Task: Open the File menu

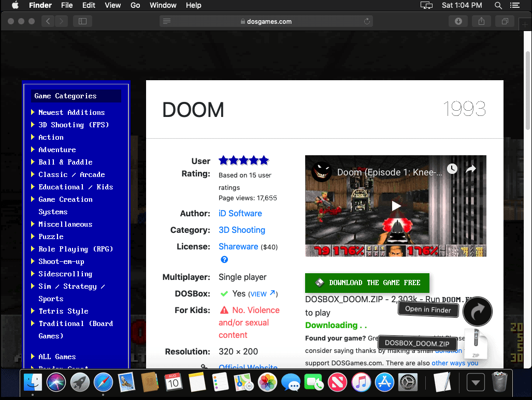Action: click(x=67, y=5)
